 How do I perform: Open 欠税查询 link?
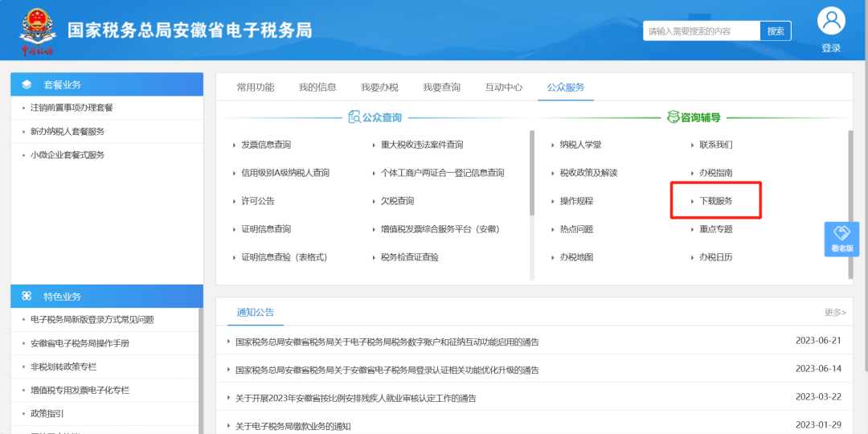(397, 201)
